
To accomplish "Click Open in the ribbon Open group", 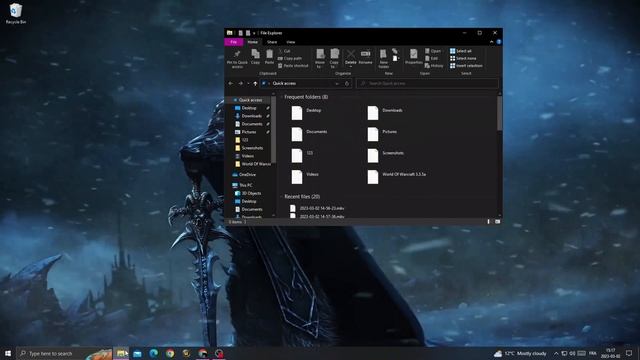I will tap(433, 51).
